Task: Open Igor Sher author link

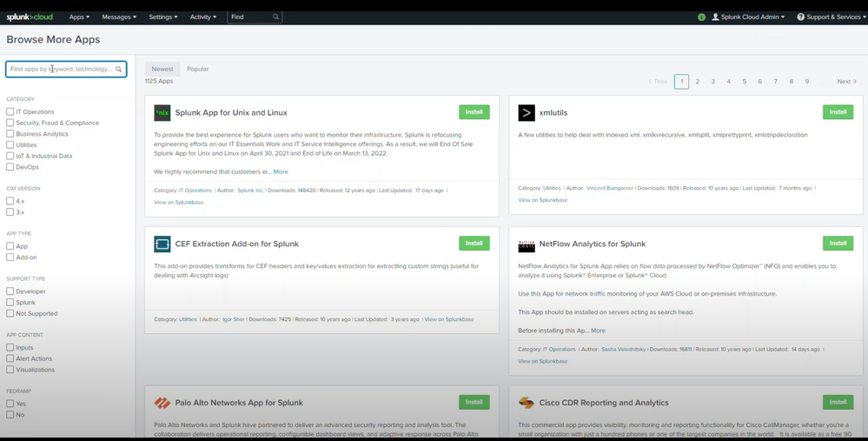Action: click(x=233, y=320)
